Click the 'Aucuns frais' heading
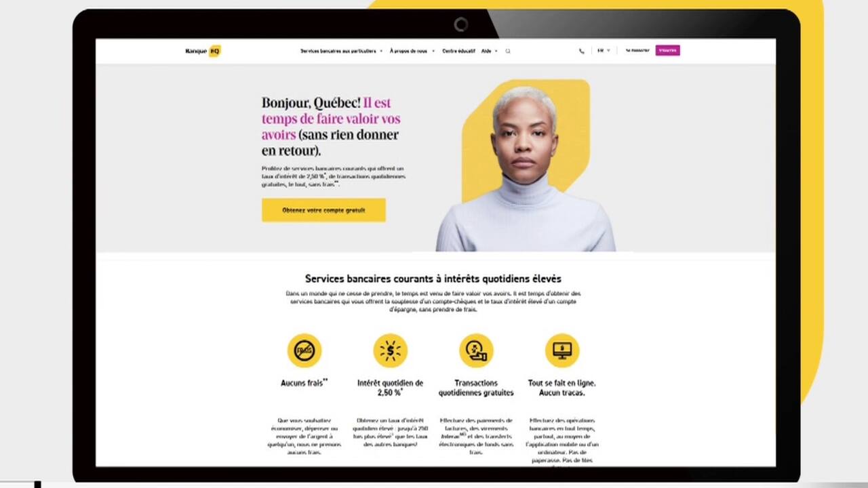This screenshot has height=488, width=868. (x=304, y=383)
